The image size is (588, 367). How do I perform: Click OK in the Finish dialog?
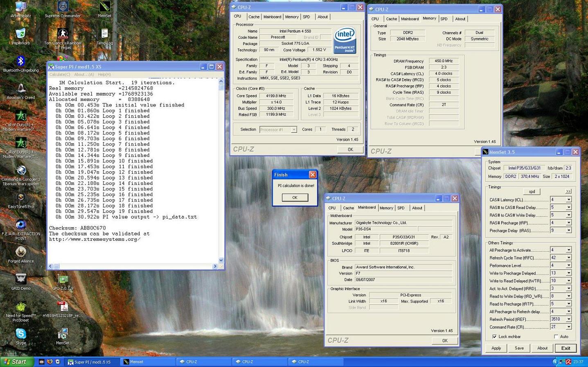(295, 197)
